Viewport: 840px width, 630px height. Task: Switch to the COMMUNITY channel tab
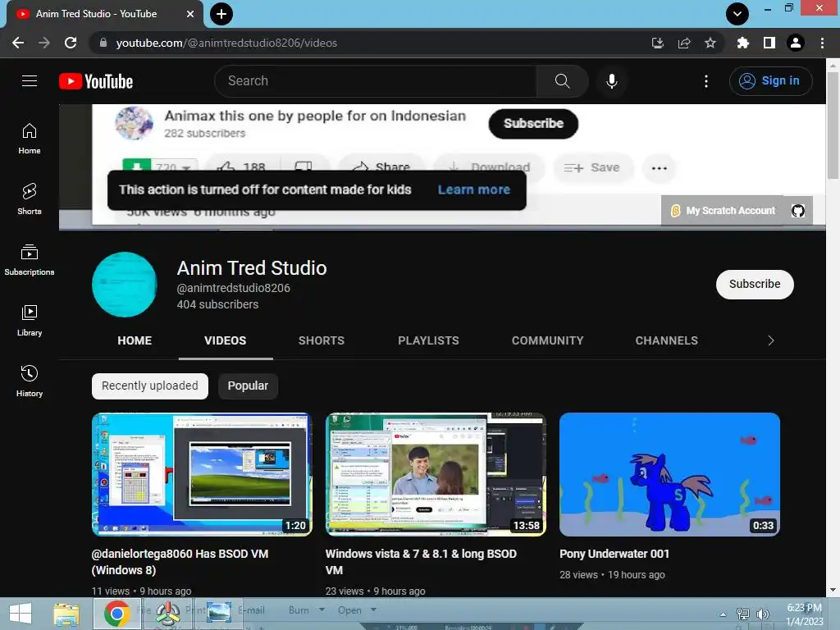click(x=547, y=340)
